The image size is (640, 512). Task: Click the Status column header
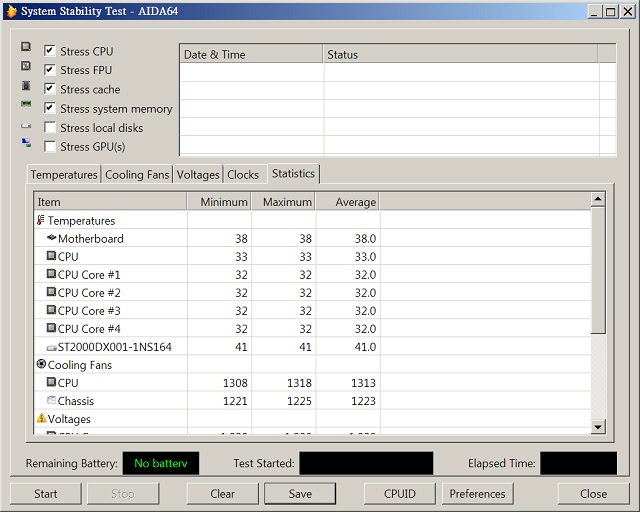point(461,54)
